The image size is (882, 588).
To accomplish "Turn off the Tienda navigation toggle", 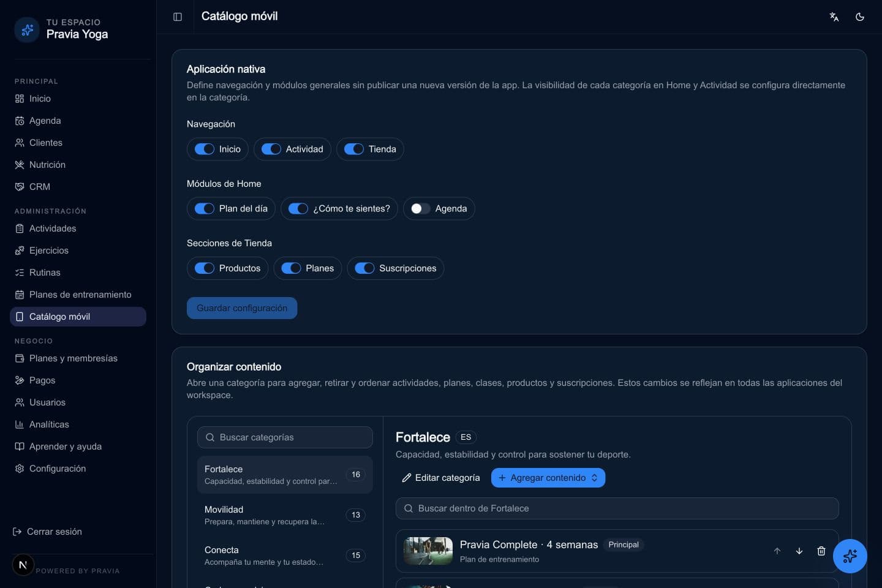I will [x=354, y=149].
